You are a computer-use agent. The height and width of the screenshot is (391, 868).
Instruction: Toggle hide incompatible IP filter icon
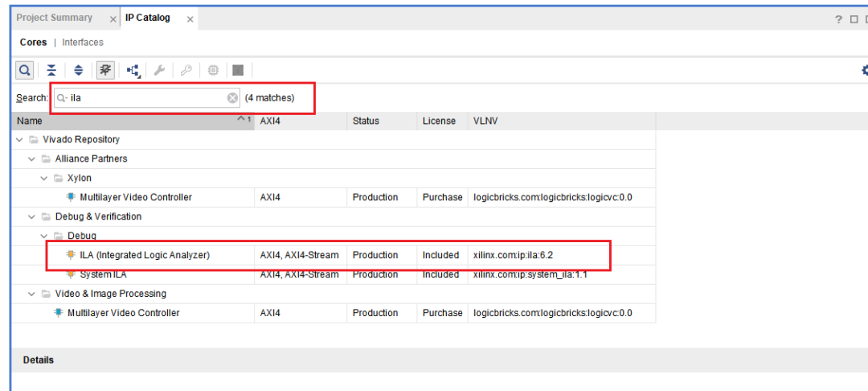(x=105, y=70)
